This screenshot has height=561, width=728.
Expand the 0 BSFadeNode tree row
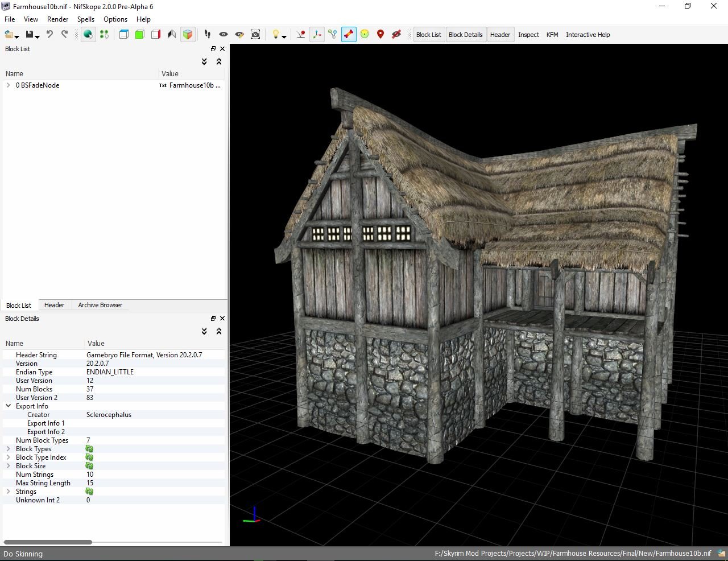pyautogui.click(x=8, y=85)
